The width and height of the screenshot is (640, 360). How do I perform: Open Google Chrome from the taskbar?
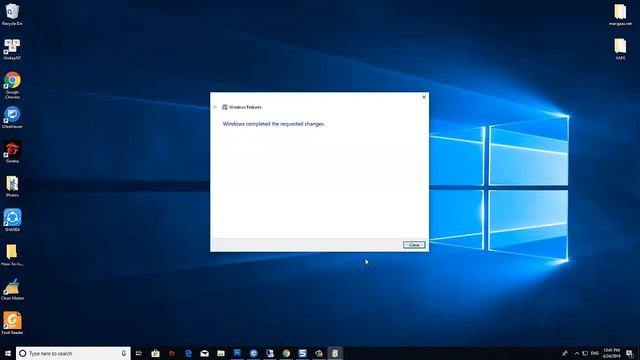click(286, 353)
